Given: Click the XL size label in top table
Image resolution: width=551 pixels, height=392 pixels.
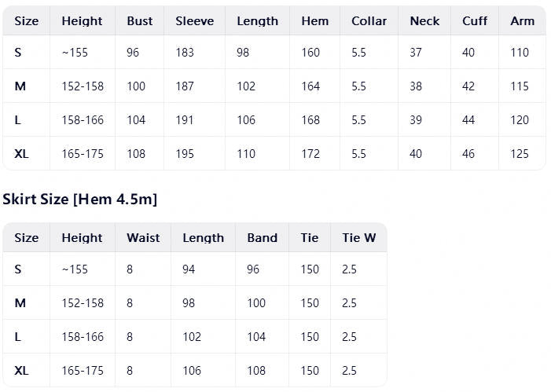Looking at the screenshot, I should (x=21, y=154).
